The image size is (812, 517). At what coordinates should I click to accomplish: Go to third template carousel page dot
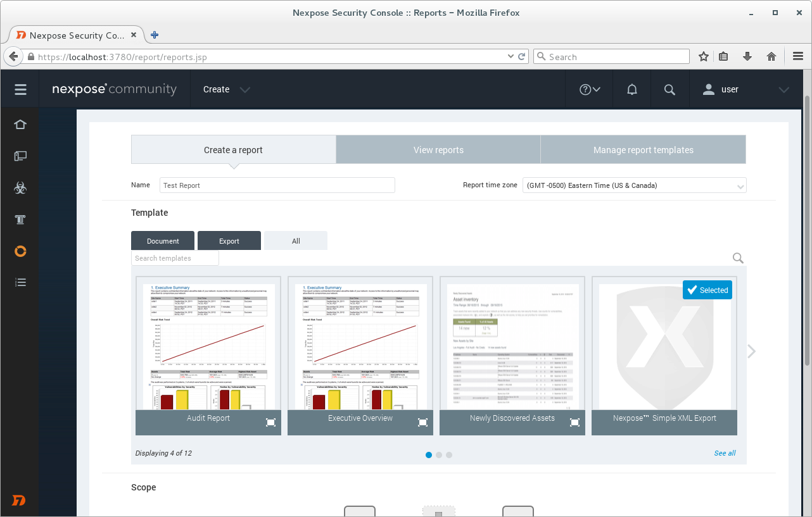pyautogui.click(x=449, y=455)
